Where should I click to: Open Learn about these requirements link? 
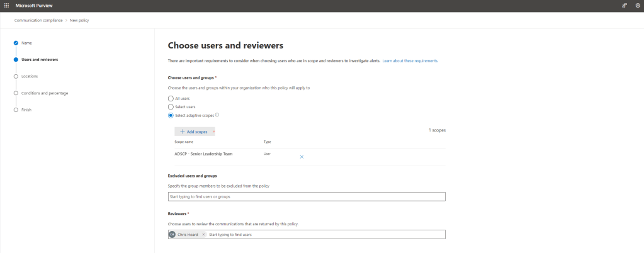[410, 61]
